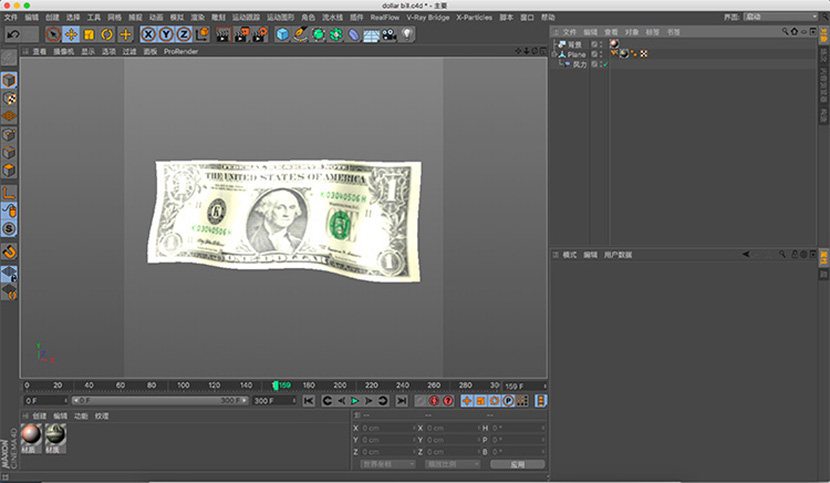
Task: Enable snap magnet icon in left sidebar
Action: pos(9,252)
